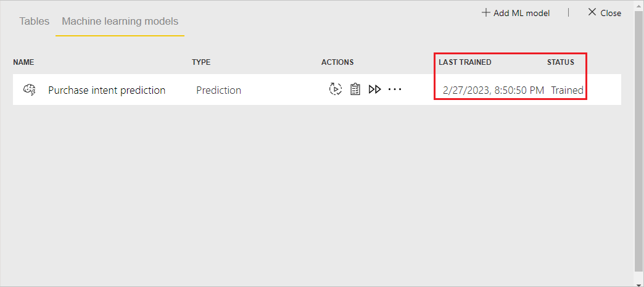Click the apply ML model double-arrow icon
Screen dimensions: 644x287
(374, 89)
